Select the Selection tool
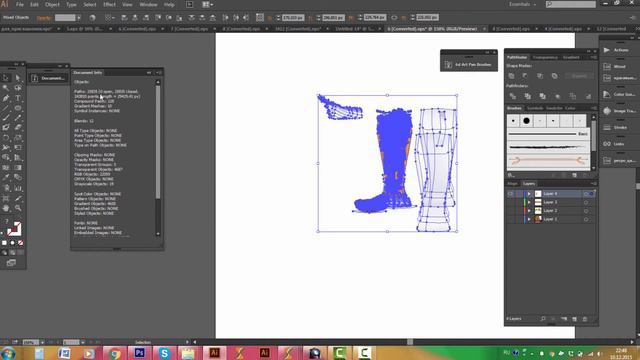Image resolution: width=640 pixels, height=360 pixels. pos(6,78)
